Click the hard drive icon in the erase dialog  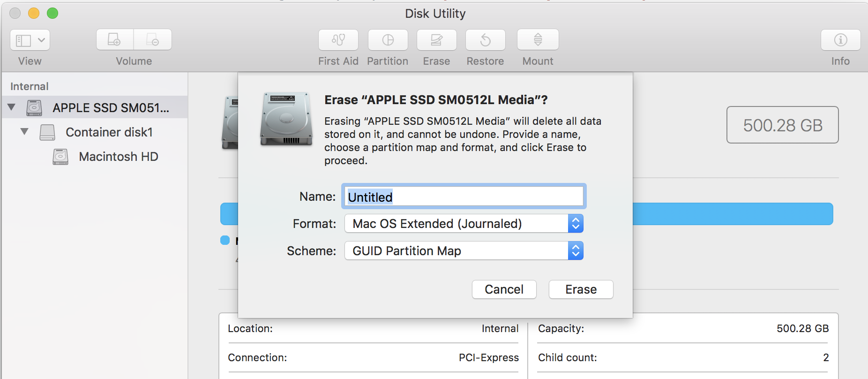click(x=286, y=119)
